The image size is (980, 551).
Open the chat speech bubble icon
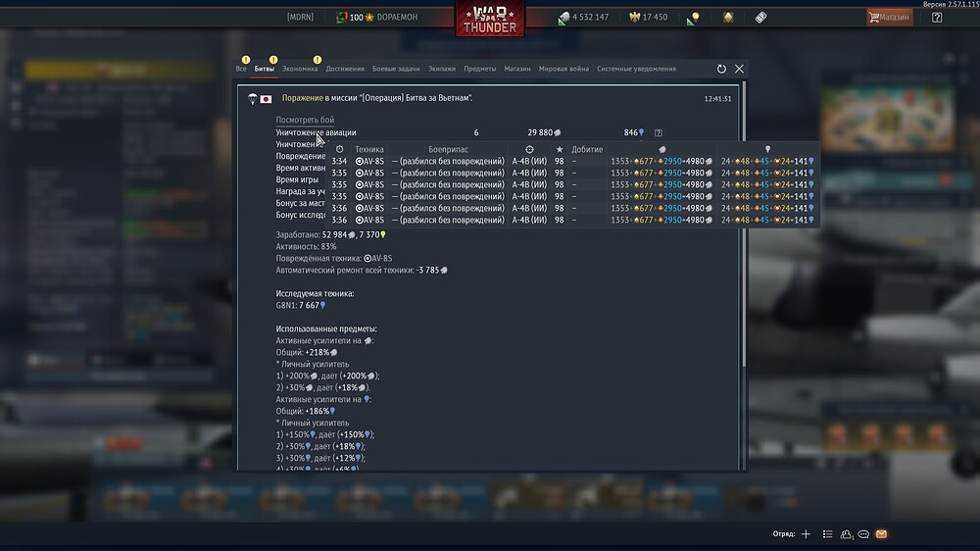tap(863, 534)
